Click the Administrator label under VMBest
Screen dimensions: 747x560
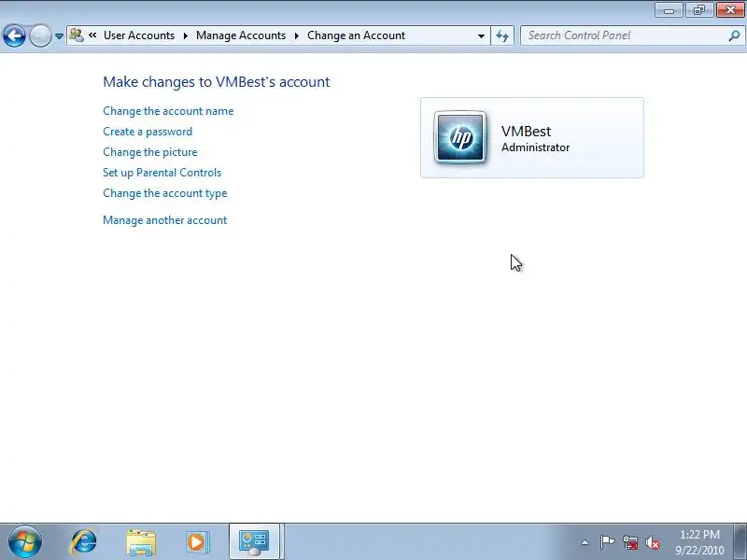(535, 147)
